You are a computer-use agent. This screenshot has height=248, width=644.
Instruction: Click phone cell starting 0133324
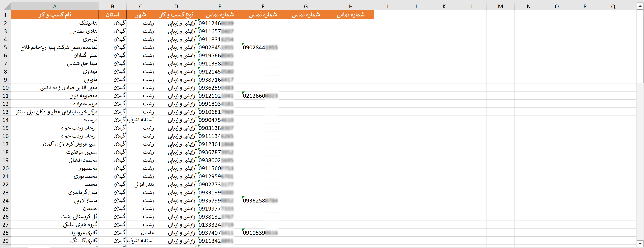pos(220,225)
